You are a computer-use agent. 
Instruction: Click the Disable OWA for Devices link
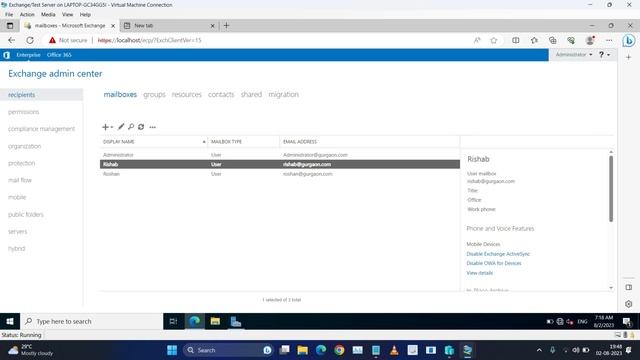coord(494,263)
